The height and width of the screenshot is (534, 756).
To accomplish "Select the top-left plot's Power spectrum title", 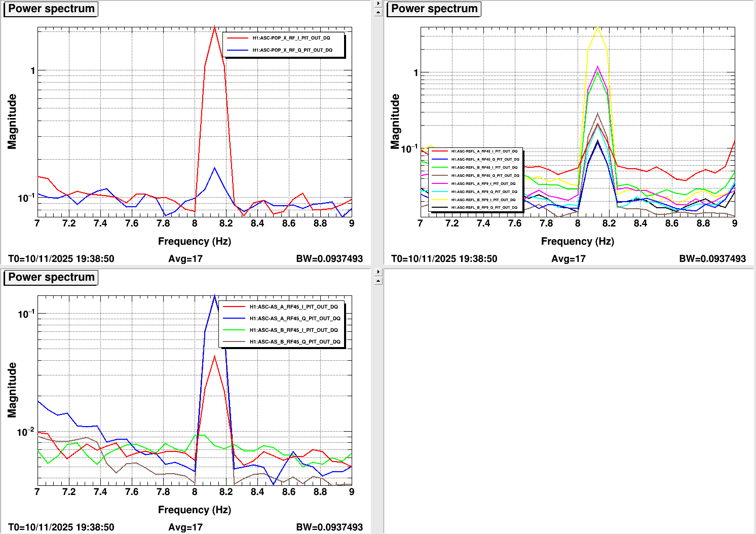I will (x=51, y=9).
